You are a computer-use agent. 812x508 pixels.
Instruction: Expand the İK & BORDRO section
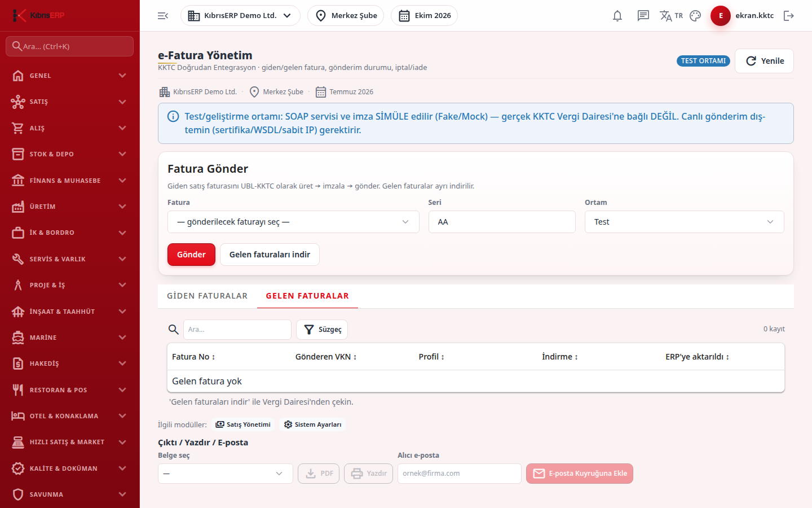point(70,233)
